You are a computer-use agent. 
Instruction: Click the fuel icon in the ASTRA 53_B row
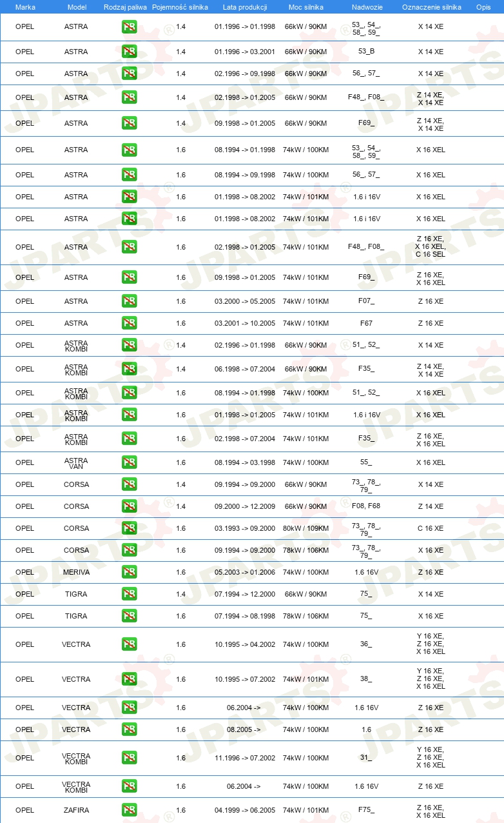pos(129,52)
